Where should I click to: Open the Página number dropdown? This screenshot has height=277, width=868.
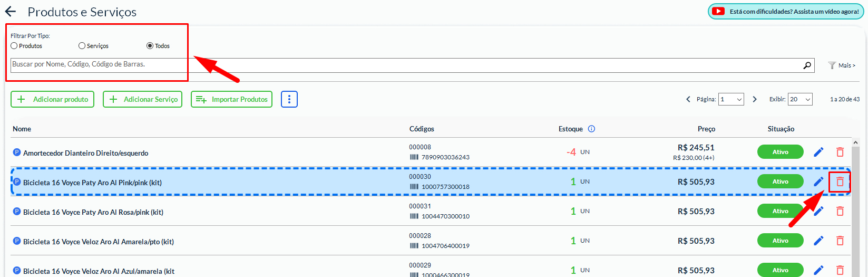point(731,99)
